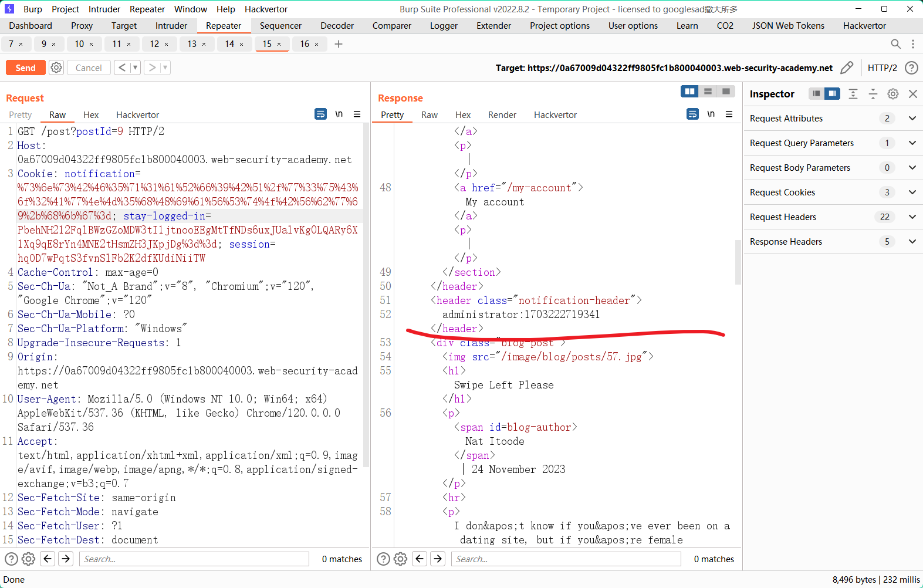The width and height of the screenshot is (923, 588).
Task: Open request search settings gear
Action: tap(29, 559)
